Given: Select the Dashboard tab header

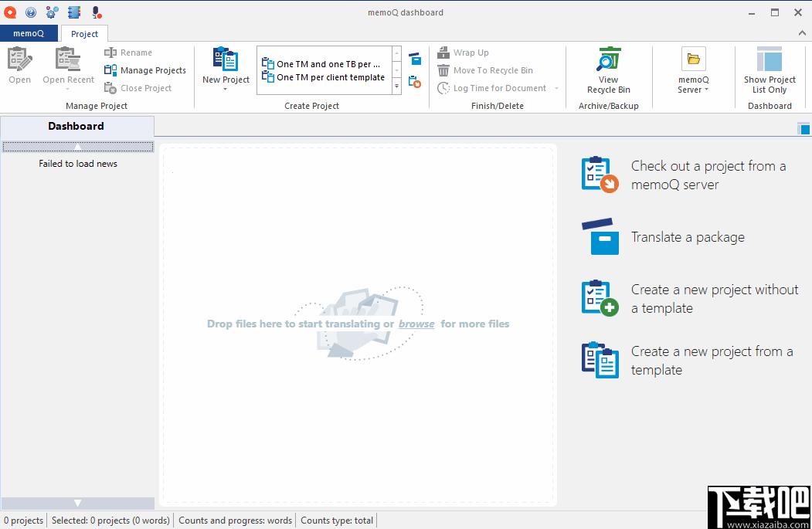Looking at the screenshot, I should [76, 126].
